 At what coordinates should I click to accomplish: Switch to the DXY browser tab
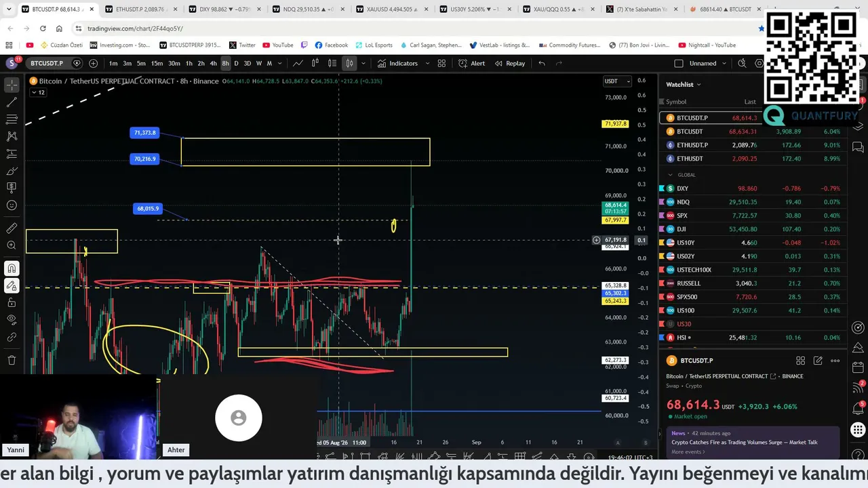tap(224, 9)
